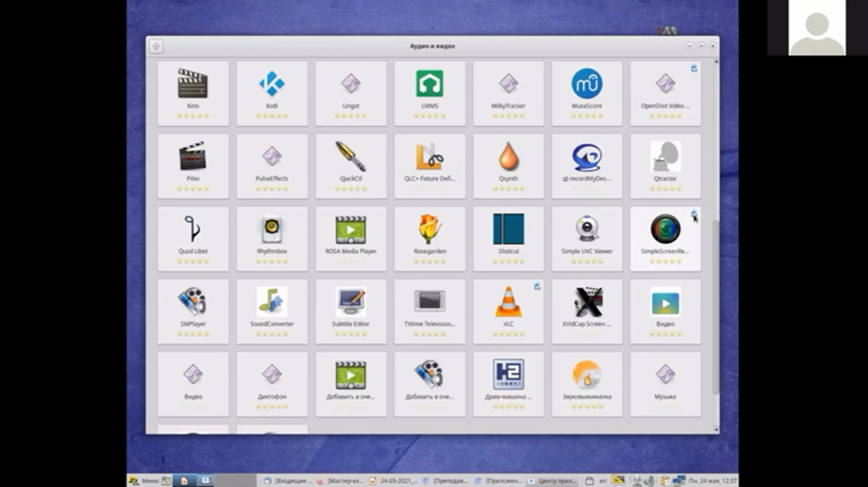Open the Pitivi video editor tile

coord(192,166)
